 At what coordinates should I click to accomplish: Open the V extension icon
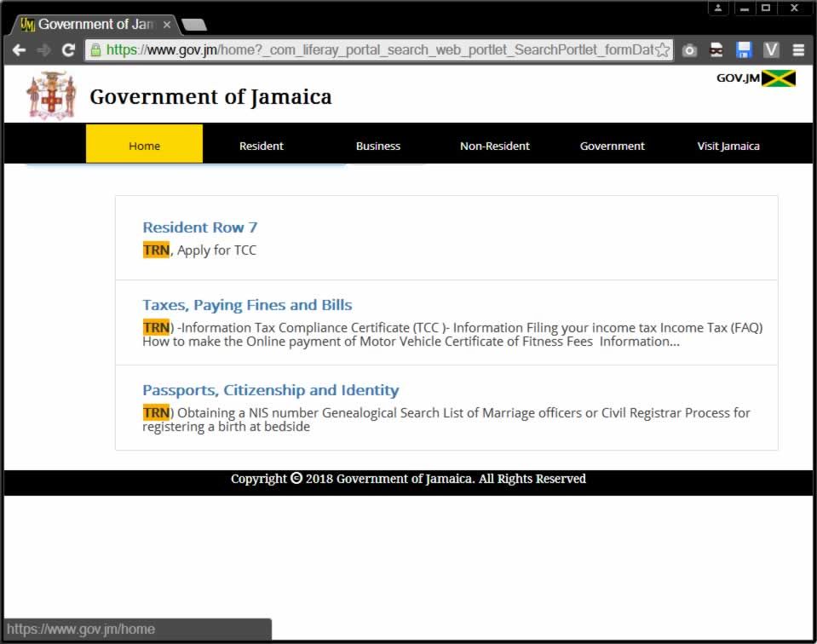point(771,50)
